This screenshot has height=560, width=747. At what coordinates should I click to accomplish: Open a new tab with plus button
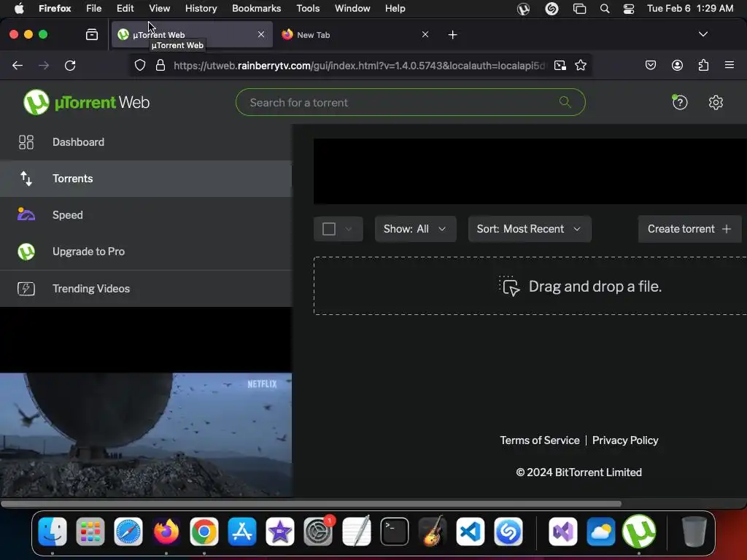click(452, 35)
